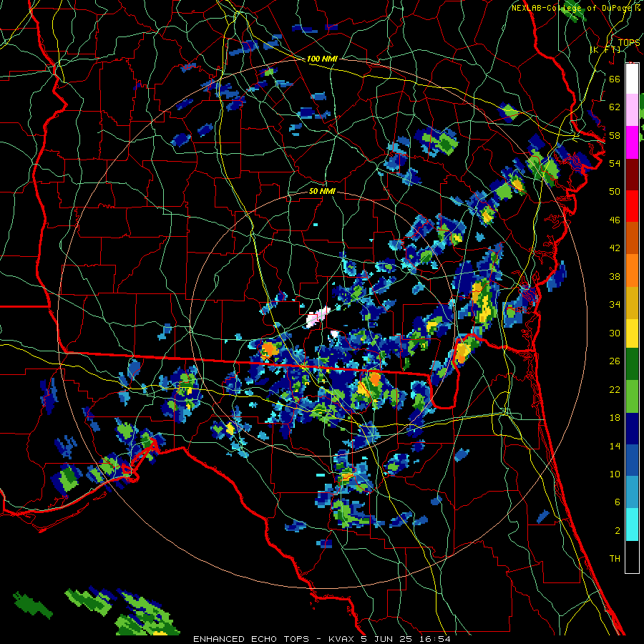
Task: Click the "46" legend value
Action: (x=615, y=220)
